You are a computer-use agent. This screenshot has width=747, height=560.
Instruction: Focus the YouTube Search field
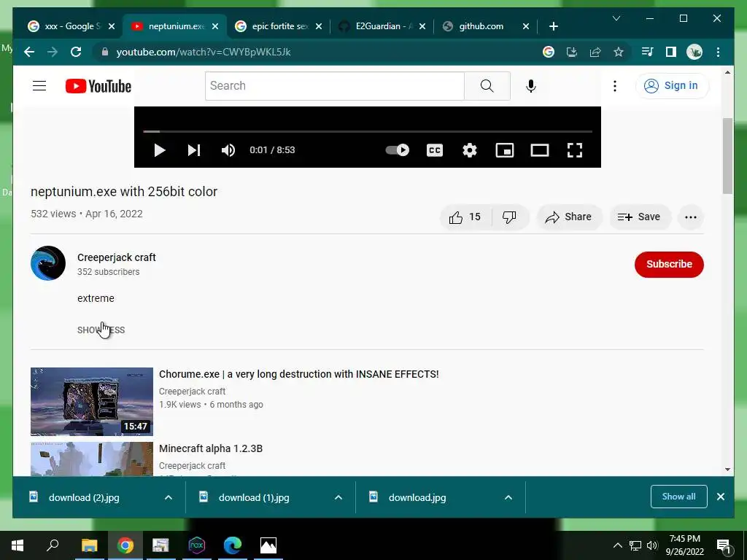pyautogui.click(x=334, y=86)
